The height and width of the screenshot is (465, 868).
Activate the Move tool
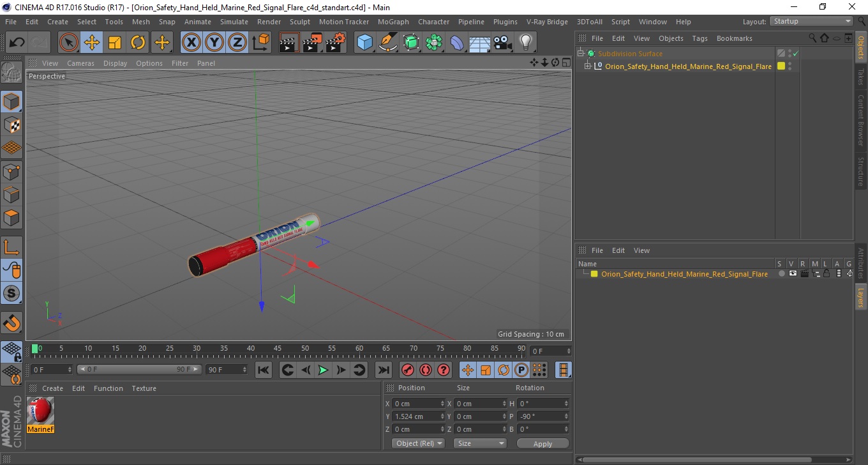pos(92,43)
